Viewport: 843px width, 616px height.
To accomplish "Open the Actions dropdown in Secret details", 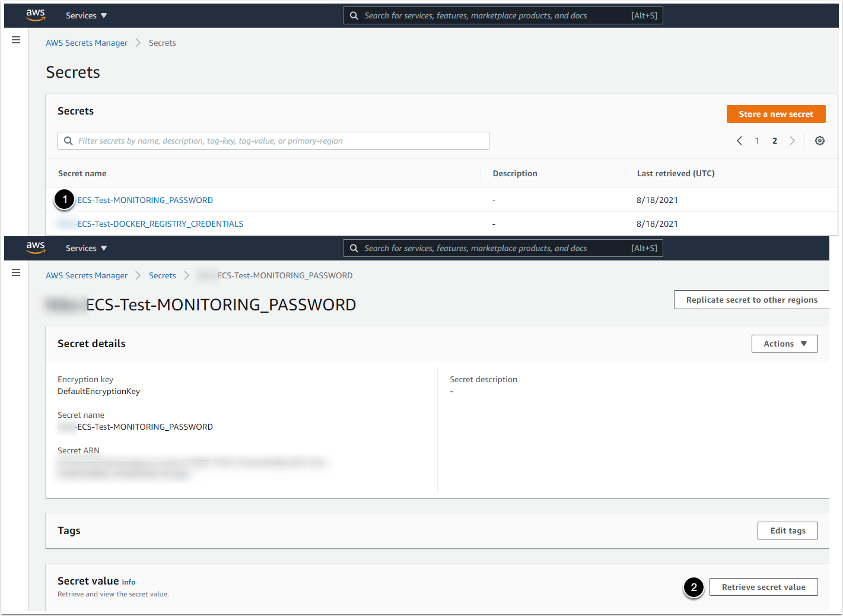I will [x=784, y=344].
